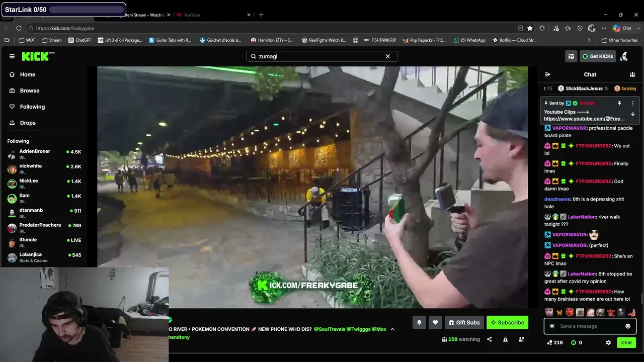Close the YouTube browser tab
This screenshot has width=644, height=362.
click(x=249, y=15)
